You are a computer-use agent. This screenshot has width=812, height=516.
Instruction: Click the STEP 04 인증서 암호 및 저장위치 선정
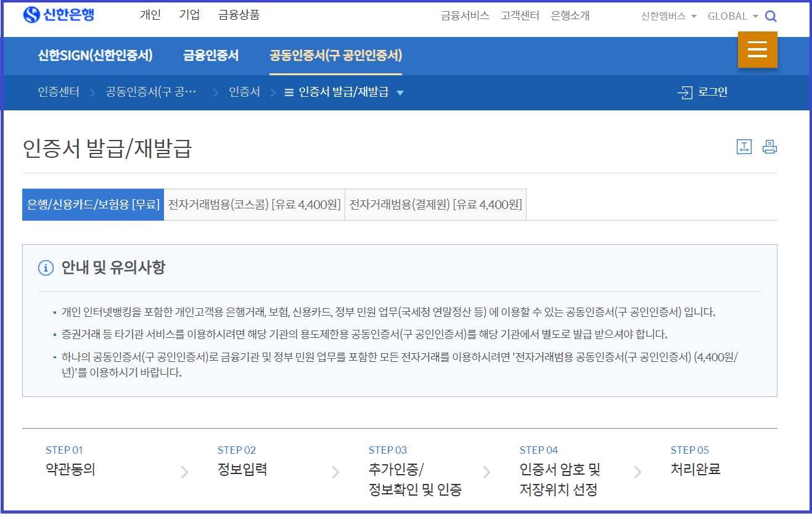[560, 472]
